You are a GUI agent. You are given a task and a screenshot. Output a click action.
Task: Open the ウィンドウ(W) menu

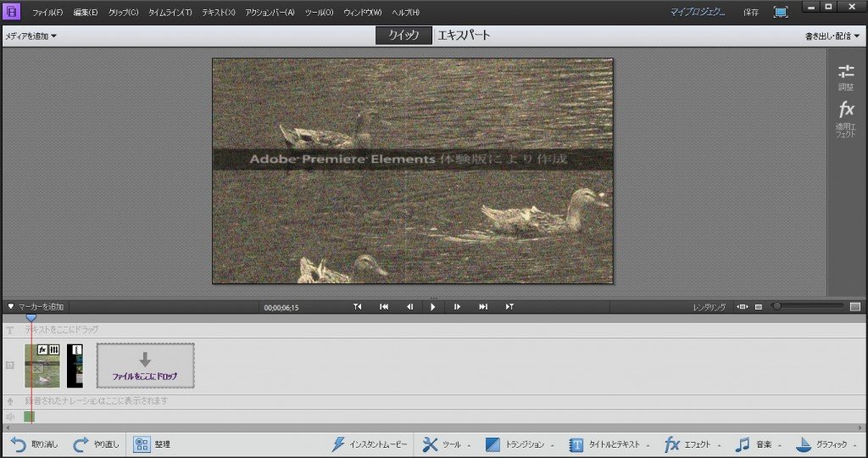[362, 12]
